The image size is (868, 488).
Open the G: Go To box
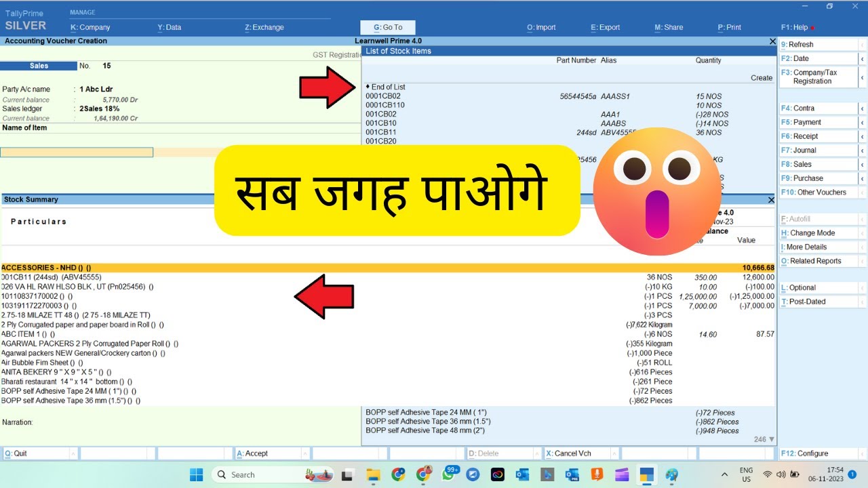coord(389,28)
